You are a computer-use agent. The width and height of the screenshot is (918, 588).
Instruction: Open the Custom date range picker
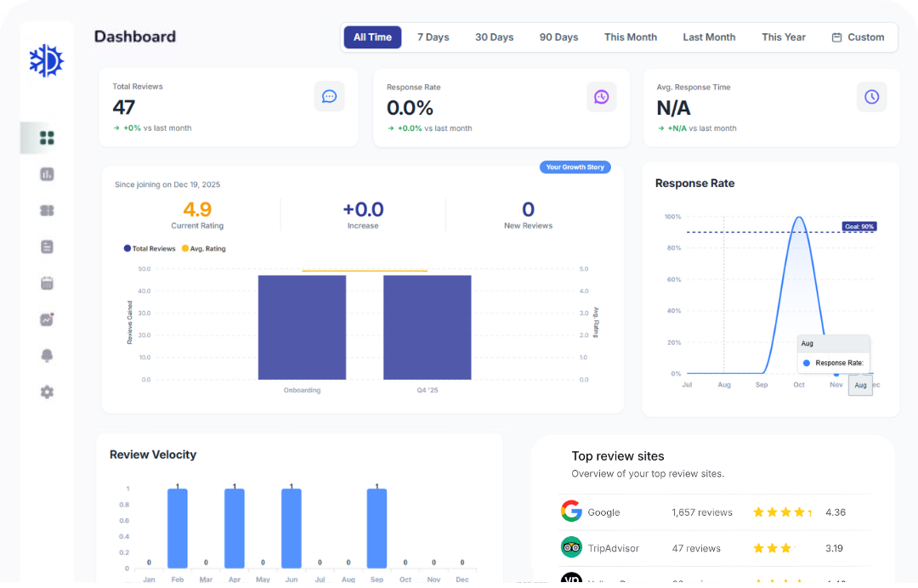pos(858,37)
